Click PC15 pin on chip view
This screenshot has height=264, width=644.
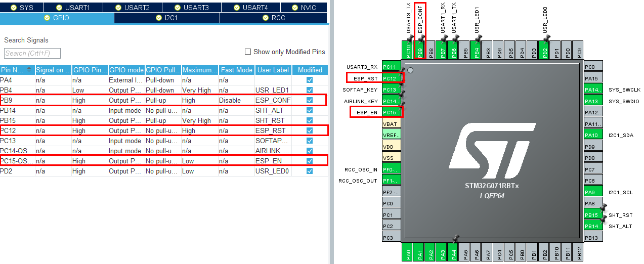pyautogui.click(x=391, y=112)
